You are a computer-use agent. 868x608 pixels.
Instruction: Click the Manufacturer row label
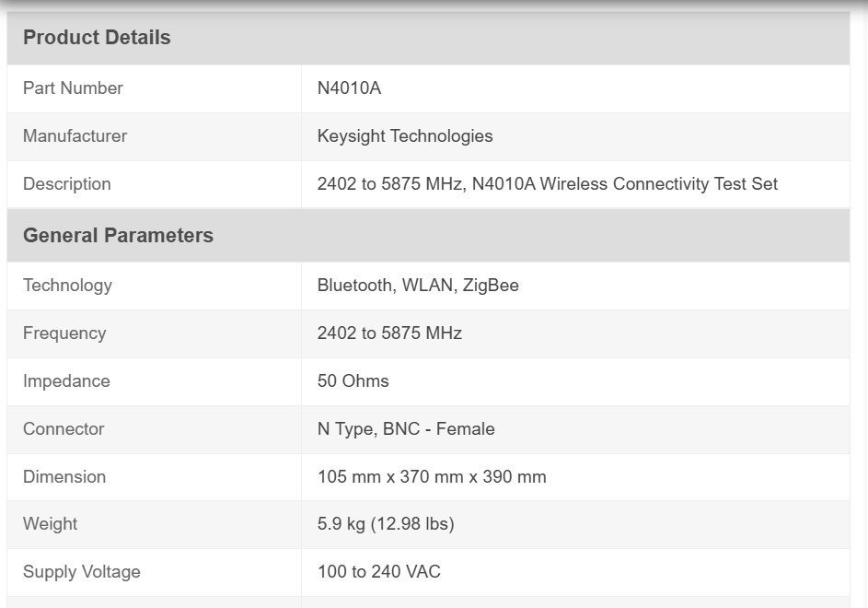pos(75,136)
